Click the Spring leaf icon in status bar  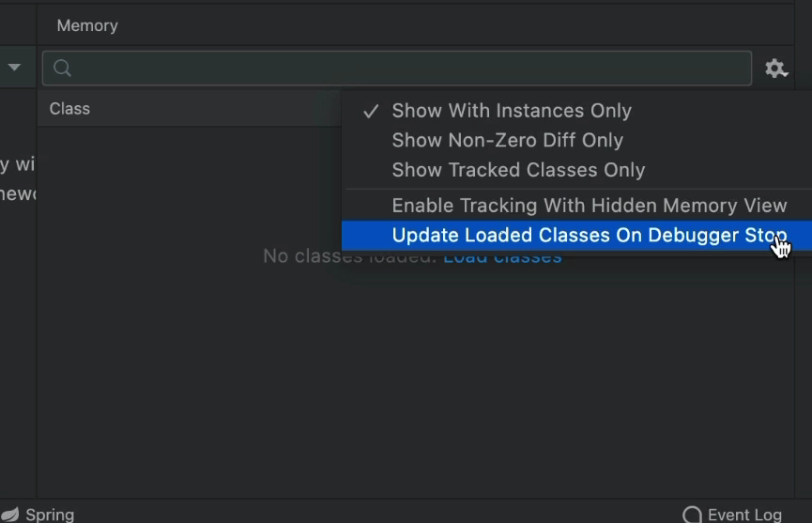(x=10, y=515)
